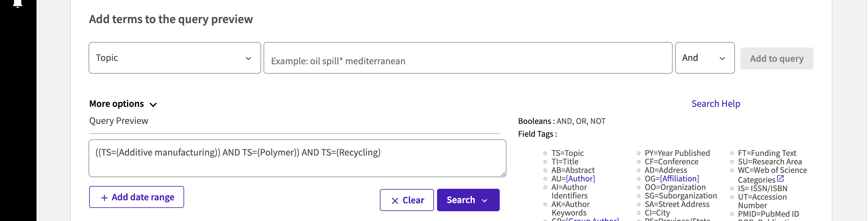
Task: Click the notification bell icon
Action: pyautogui.click(x=18, y=3)
